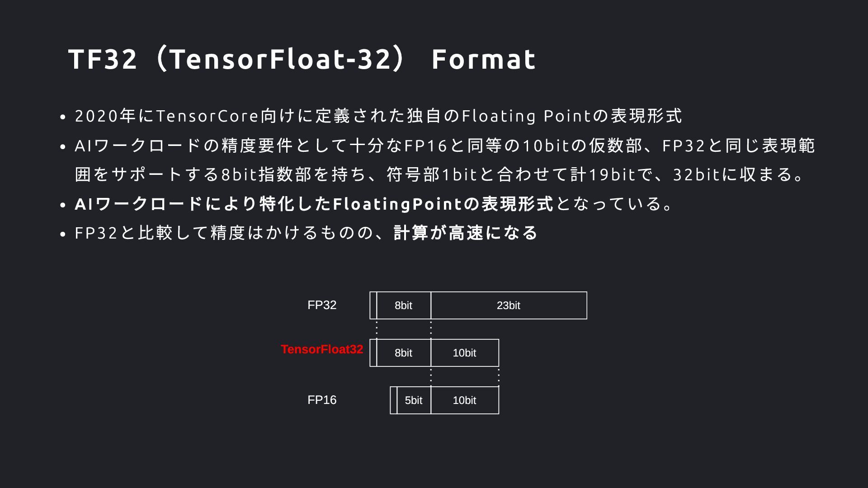The width and height of the screenshot is (868, 488).
Task: Select the 8bit exponent box in FP32
Action: 404,305
